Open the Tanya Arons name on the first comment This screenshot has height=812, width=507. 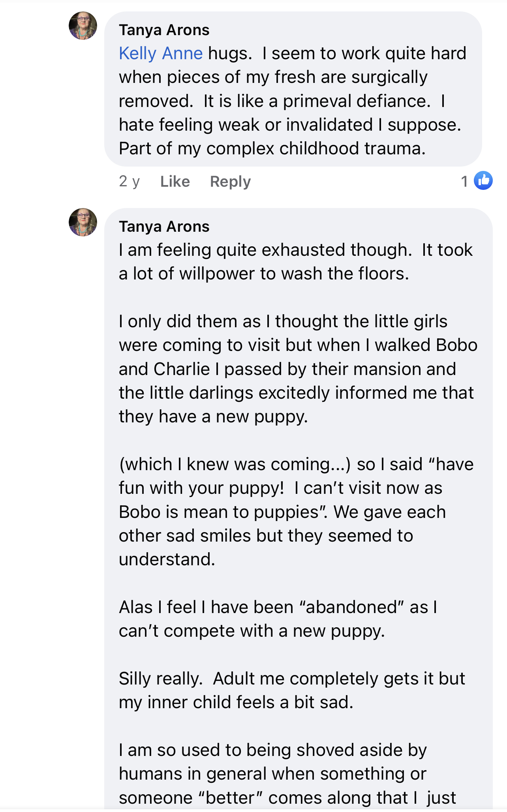click(164, 30)
